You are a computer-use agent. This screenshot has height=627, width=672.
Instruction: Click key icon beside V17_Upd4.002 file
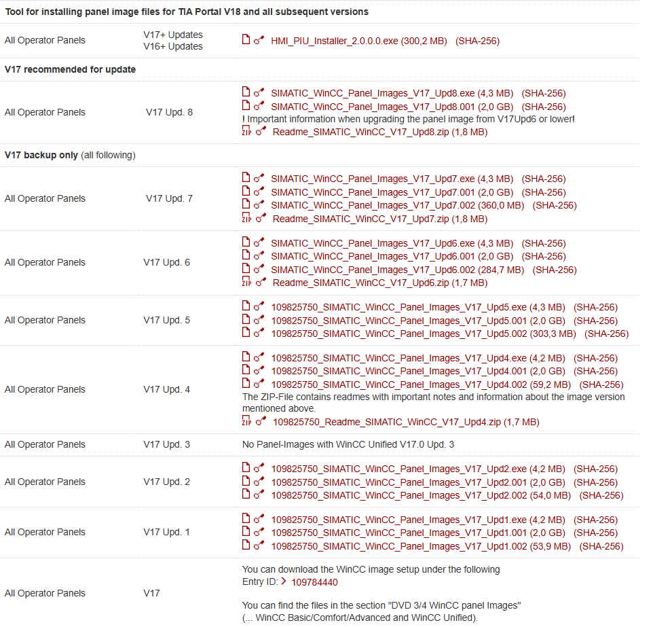259,384
